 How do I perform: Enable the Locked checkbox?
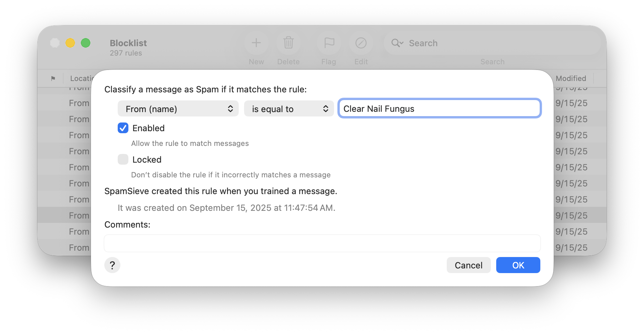point(123,159)
